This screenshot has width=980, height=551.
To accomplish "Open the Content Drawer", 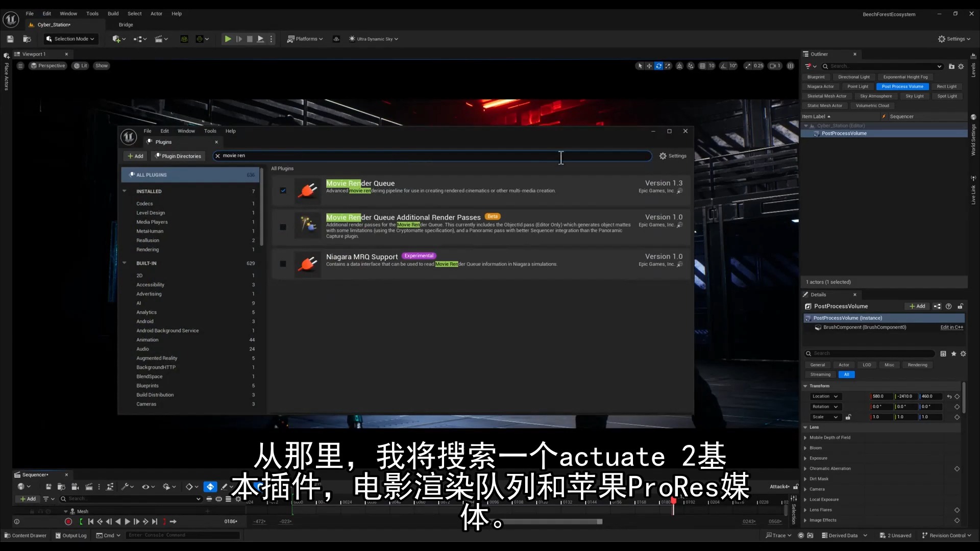I will pos(26,536).
